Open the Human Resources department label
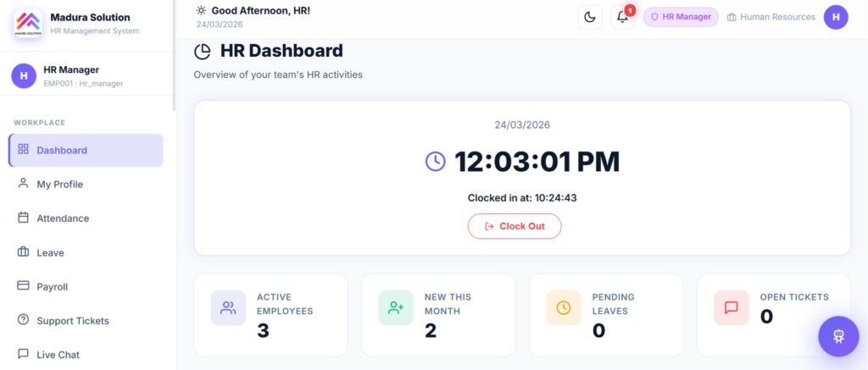Viewport: 868px width, 370px height. [x=771, y=17]
